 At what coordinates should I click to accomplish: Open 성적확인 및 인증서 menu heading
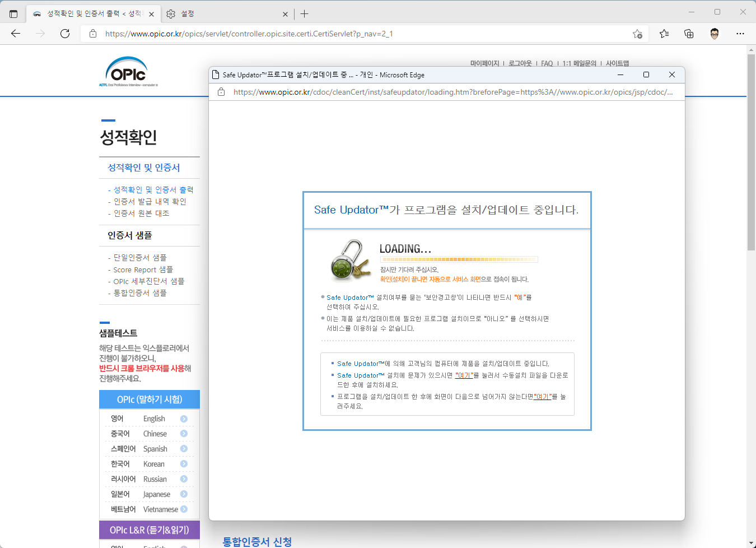[x=144, y=168]
